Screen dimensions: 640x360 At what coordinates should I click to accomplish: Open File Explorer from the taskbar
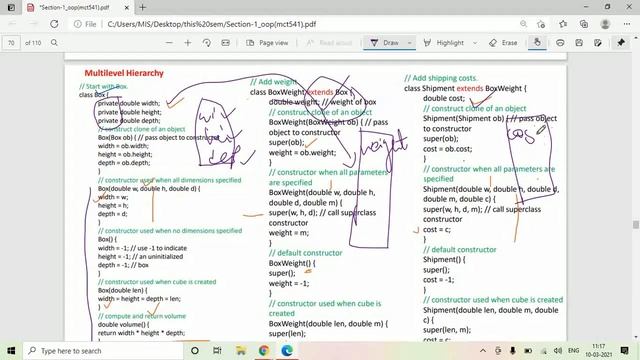click(x=241, y=351)
